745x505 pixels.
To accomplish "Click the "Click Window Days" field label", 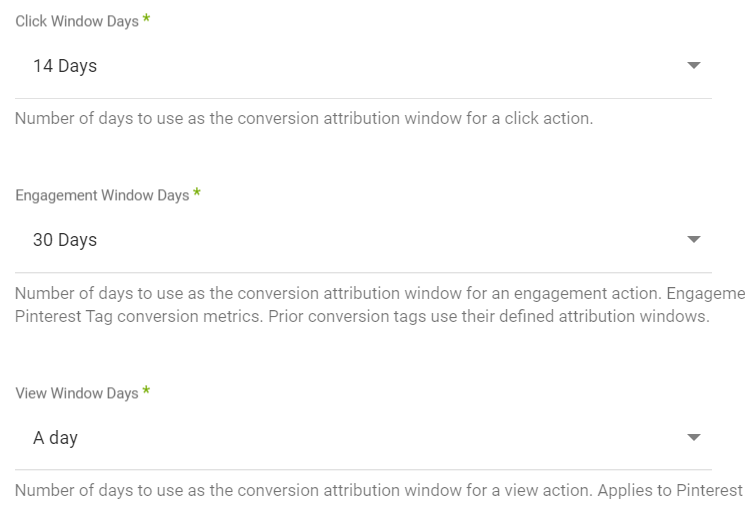I will click(x=77, y=22).
